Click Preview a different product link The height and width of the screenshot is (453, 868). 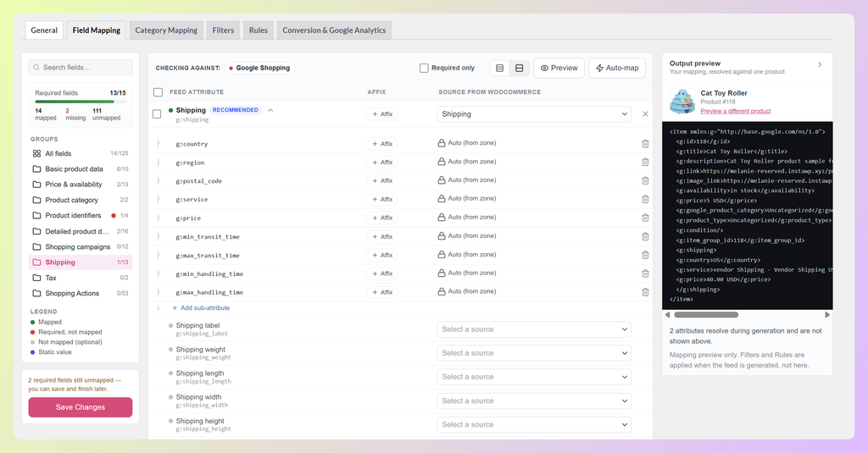[735, 111]
